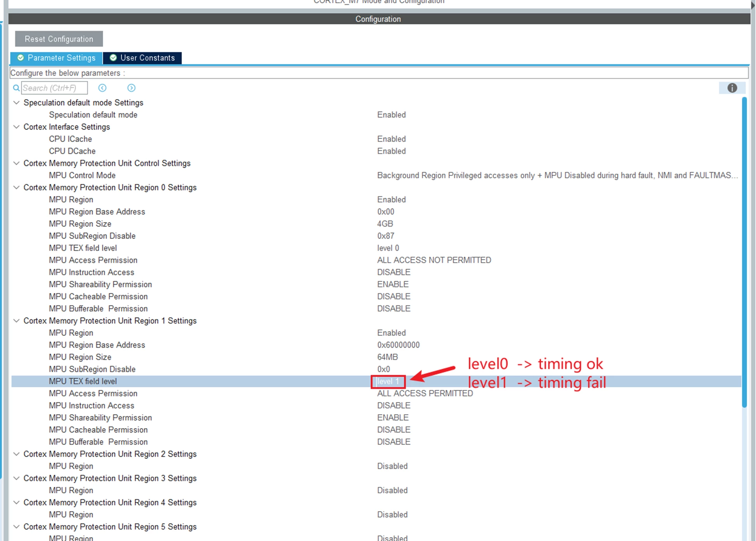Edit SubRegion Disable value 0x87
Image resolution: width=756 pixels, height=541 pixels.
386,236
